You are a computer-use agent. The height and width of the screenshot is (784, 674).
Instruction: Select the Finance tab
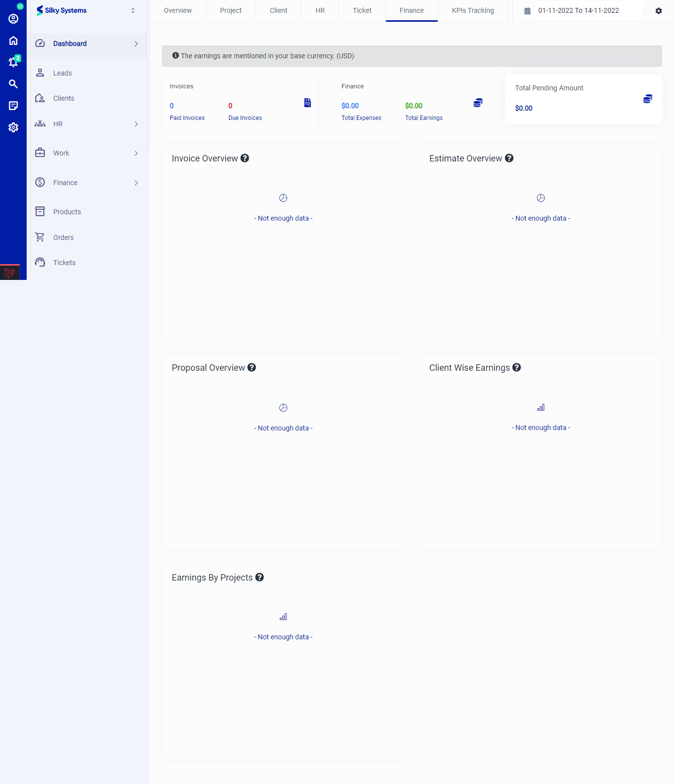[412, 10]
